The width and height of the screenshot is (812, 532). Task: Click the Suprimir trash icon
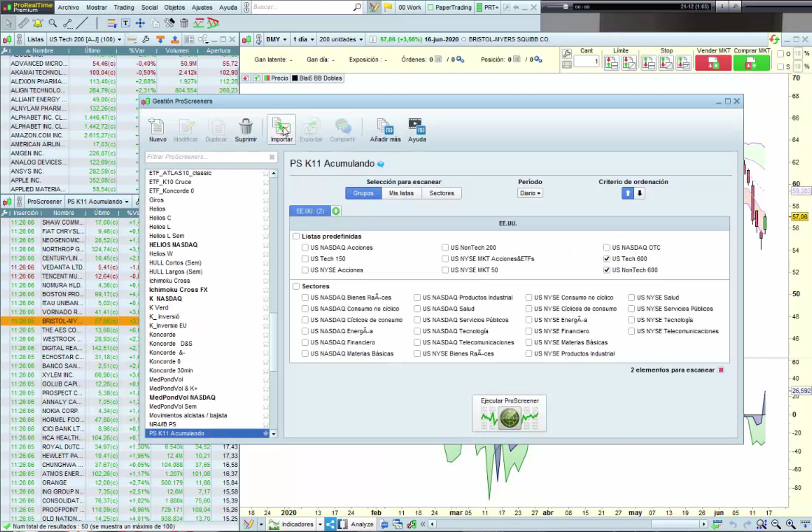pos(246,130)
